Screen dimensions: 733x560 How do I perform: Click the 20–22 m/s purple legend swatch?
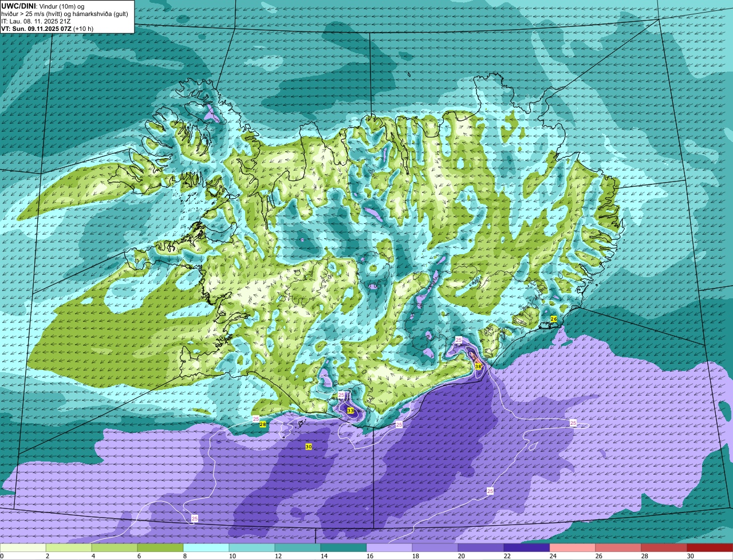click(x=481, y=547)
